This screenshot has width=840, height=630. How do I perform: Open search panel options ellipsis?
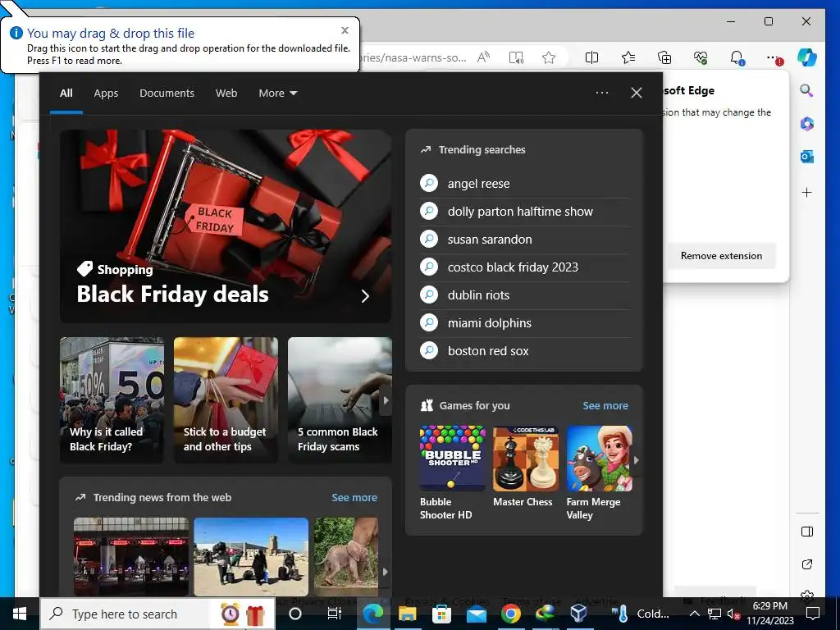coord(601,93)
